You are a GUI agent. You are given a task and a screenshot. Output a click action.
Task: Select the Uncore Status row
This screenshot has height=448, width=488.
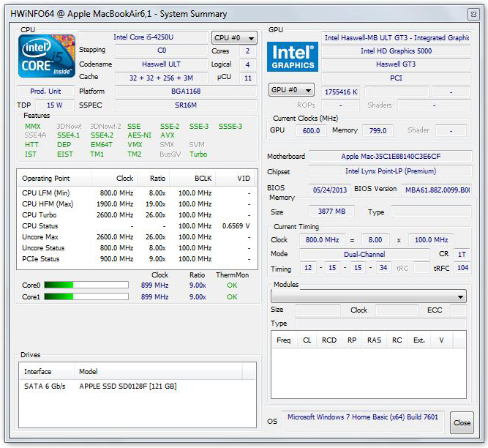point(136,248)
